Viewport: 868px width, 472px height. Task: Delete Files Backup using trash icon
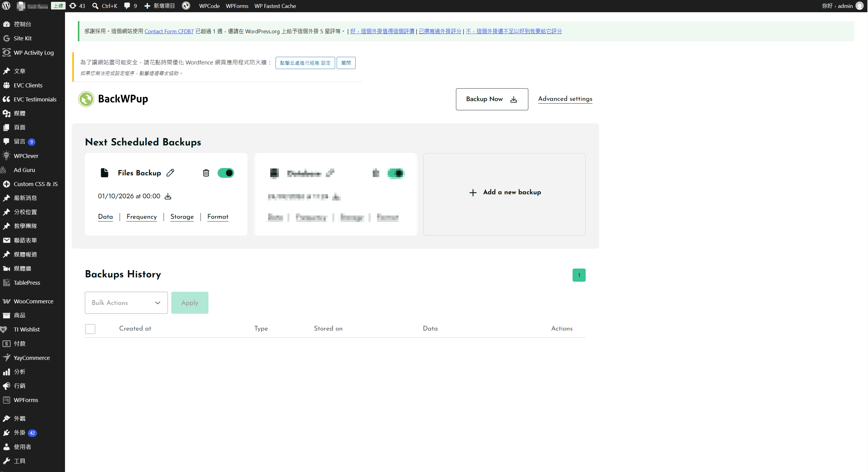coord(206,173)
